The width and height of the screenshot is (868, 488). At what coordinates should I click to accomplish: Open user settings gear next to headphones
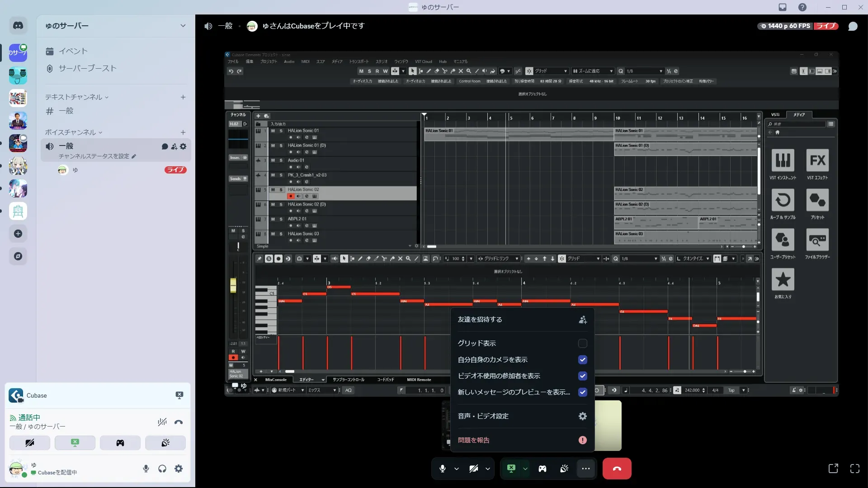point(179,469)
